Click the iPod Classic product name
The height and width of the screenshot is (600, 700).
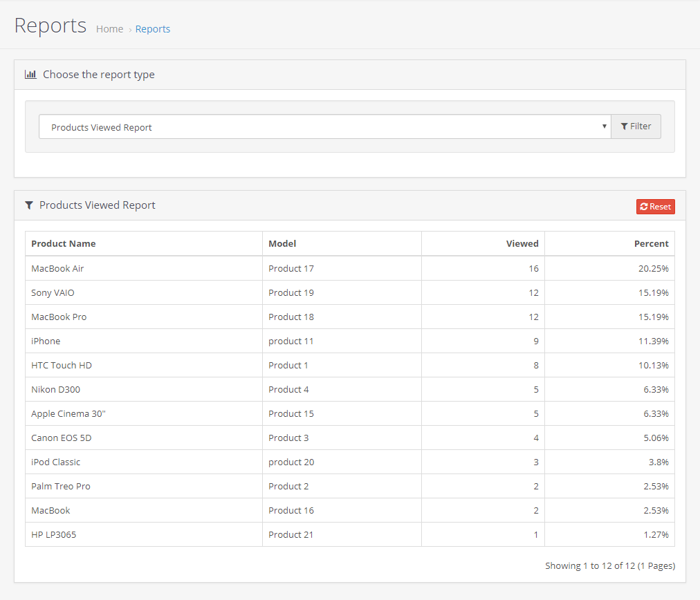pos(56,462)
